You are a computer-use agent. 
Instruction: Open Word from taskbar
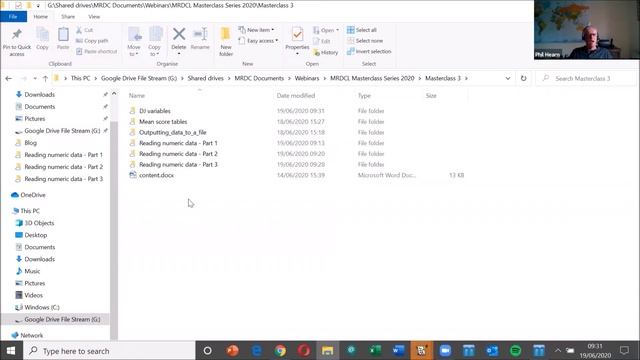[398, 351]
